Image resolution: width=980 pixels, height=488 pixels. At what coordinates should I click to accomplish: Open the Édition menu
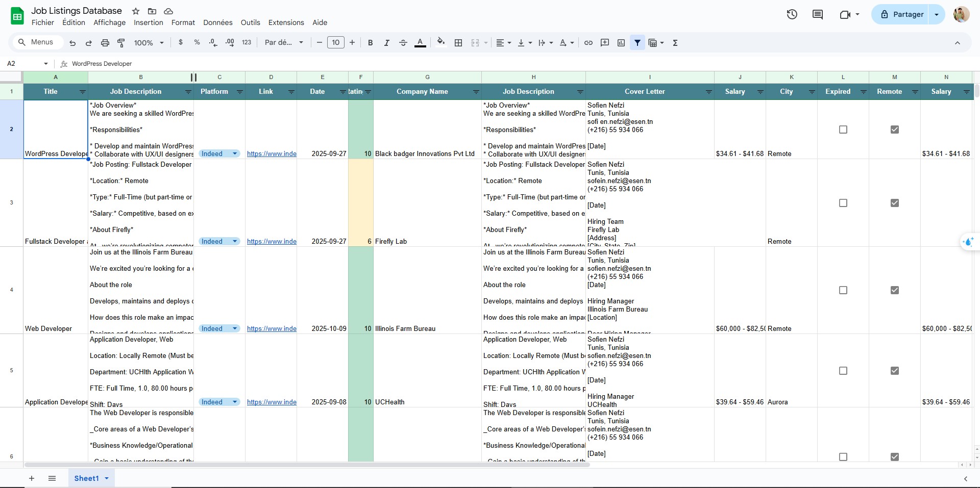(74, 22)
